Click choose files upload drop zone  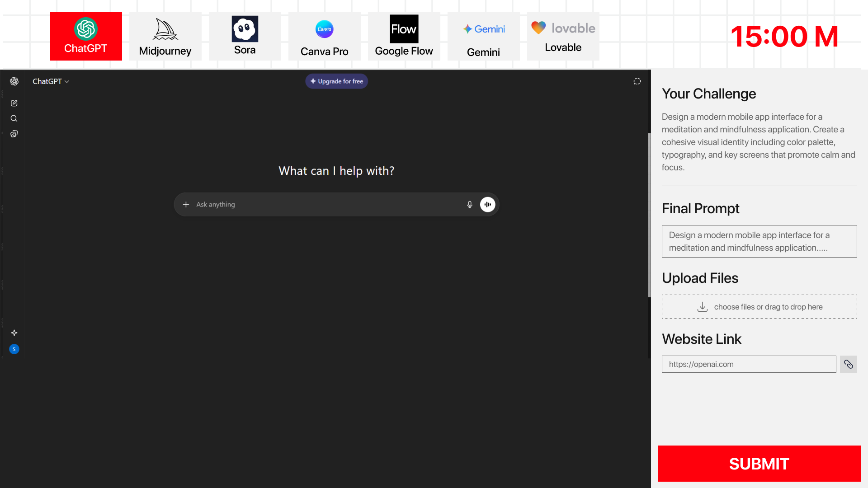coord(759,307)
